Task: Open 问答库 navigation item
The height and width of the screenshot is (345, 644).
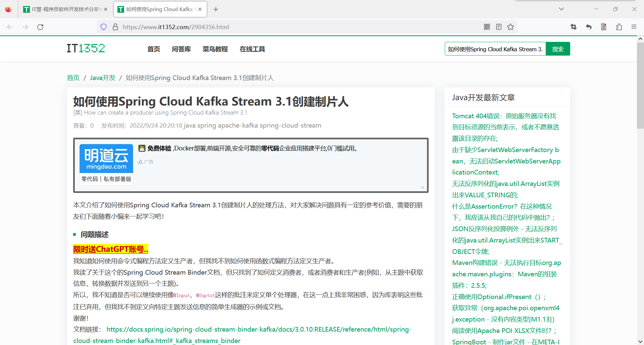Action: click(x=181, y=49)
